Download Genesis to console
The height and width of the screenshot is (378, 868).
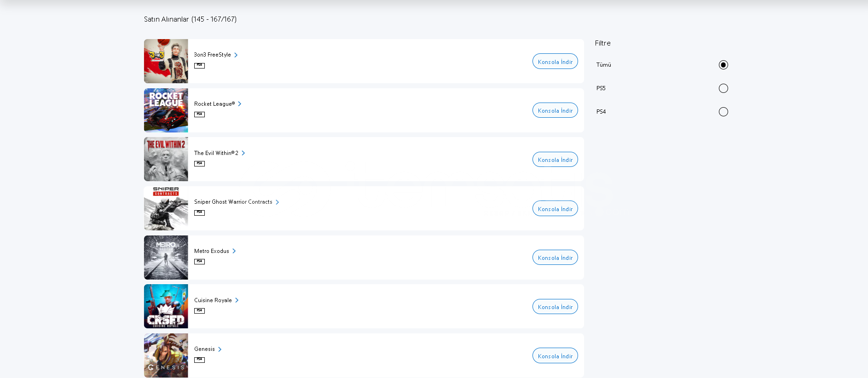click(555, 355)
